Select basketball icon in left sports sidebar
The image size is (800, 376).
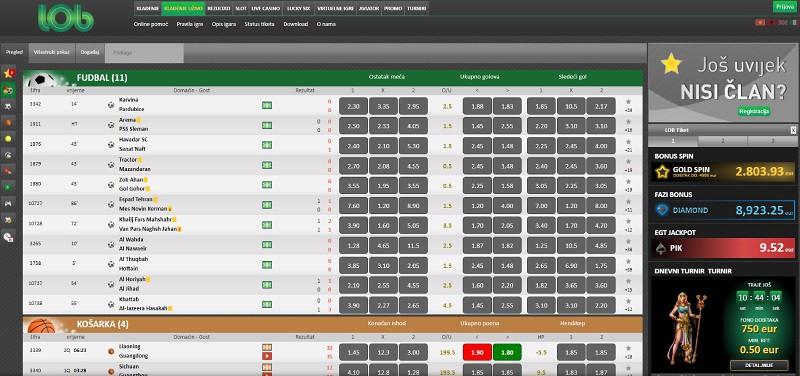click(8, 122)
